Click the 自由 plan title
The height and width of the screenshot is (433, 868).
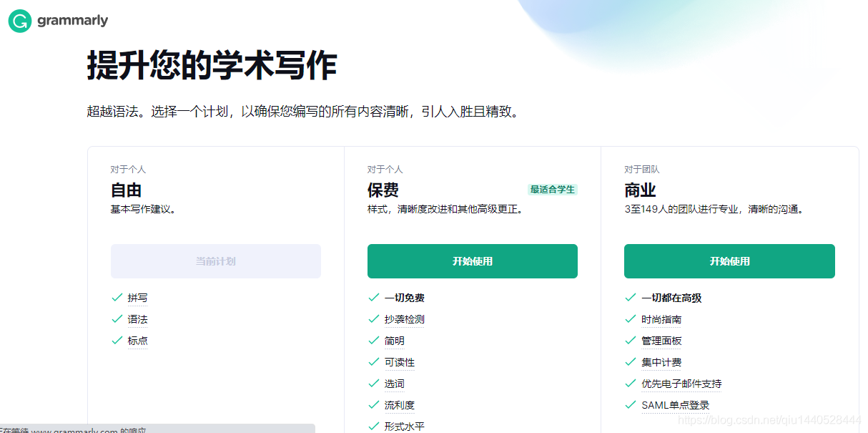[126, 190]
